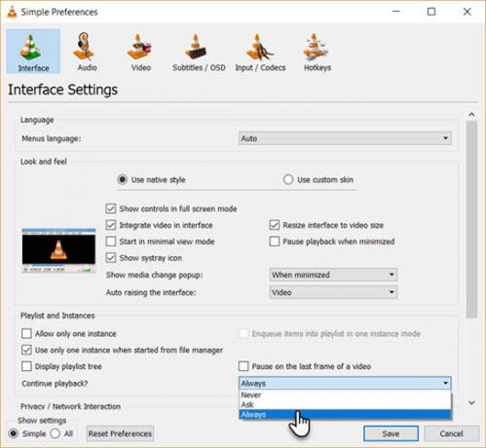
Task: Click the Reset Preferences button
Action: pos(120,433)
